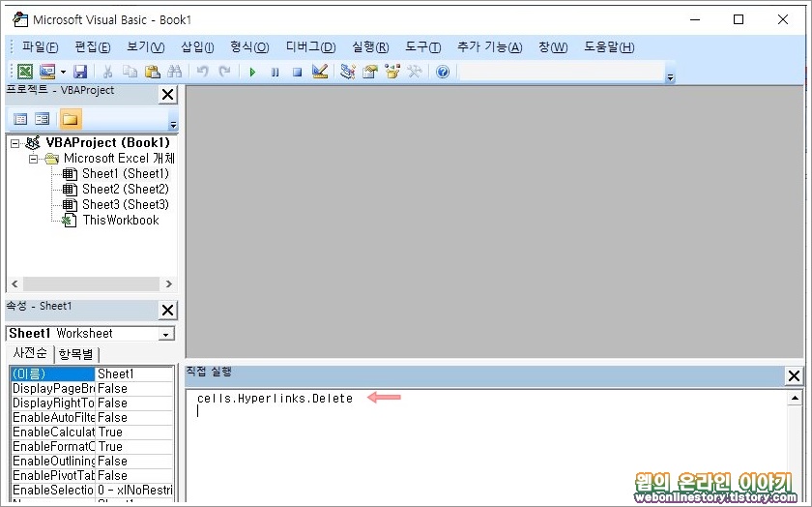The height and width of the screenshot is (507, 812).
Task: Click View Code icon in project panel
Action: click(20, 119)
